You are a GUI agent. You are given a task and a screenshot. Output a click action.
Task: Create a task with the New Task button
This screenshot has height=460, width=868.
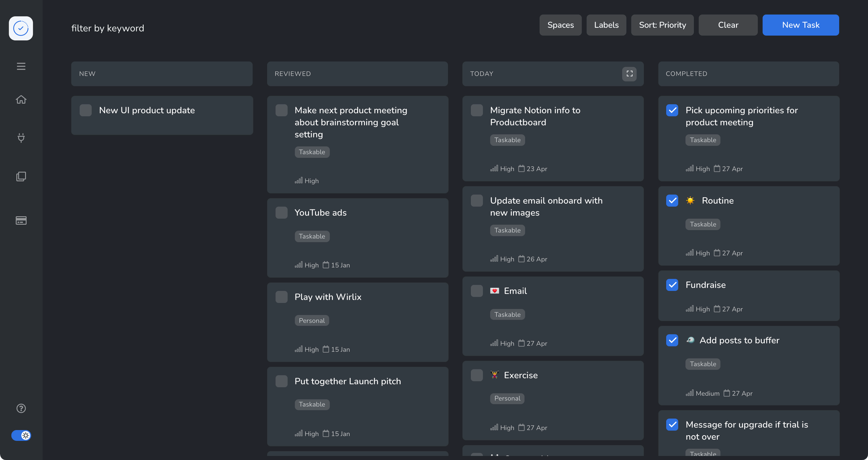click(x=800, y=25)
